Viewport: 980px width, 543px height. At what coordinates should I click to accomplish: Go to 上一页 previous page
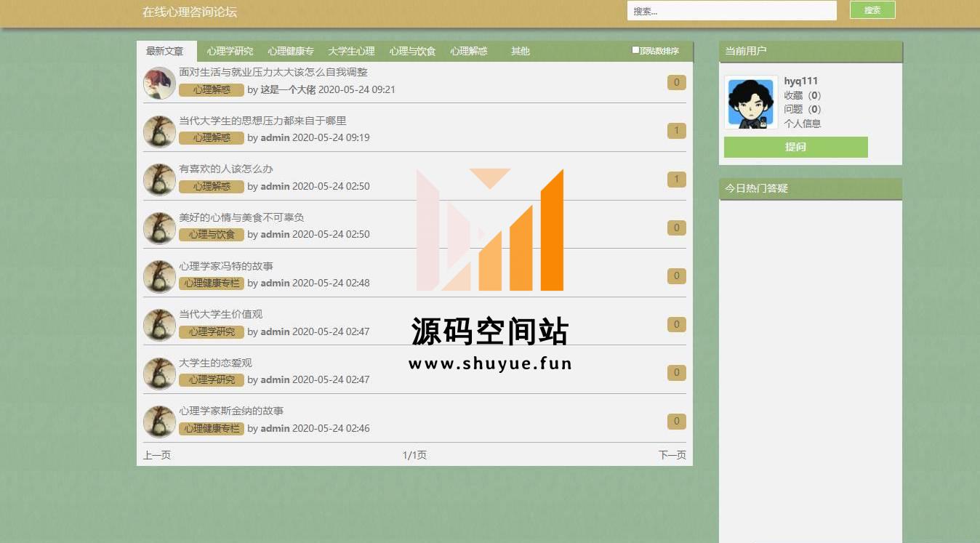(157, 455)
